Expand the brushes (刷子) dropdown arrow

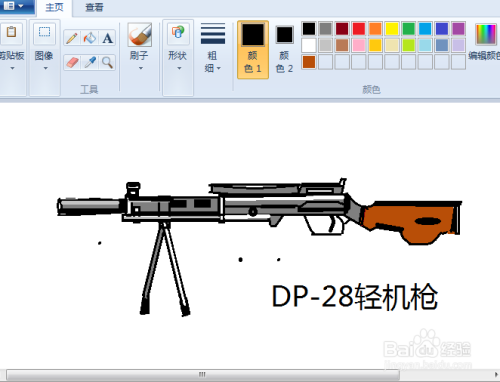(141, 68)
